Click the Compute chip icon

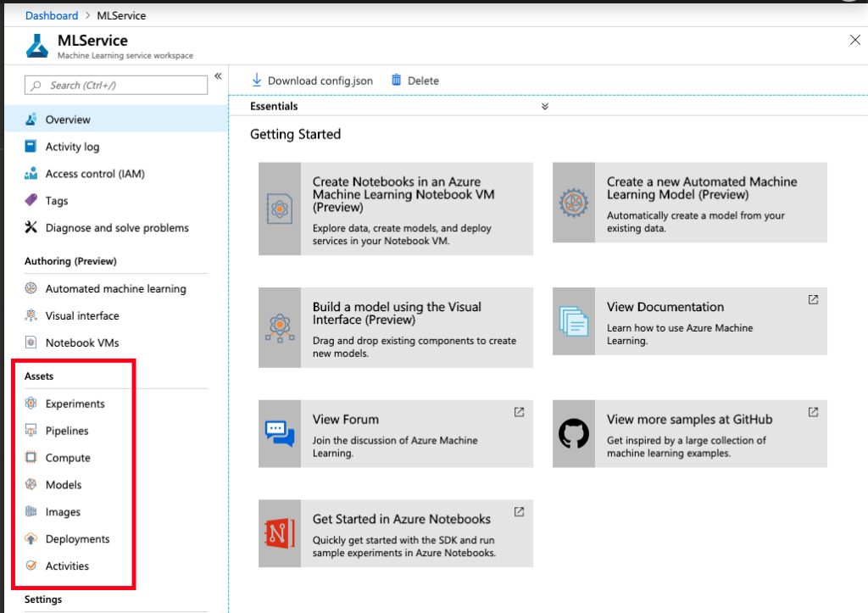coord(31,457)
